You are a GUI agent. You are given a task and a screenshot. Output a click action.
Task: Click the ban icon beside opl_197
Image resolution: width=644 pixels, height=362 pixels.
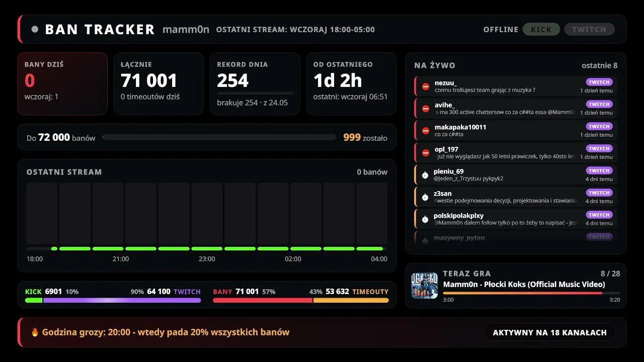[426, 153]
